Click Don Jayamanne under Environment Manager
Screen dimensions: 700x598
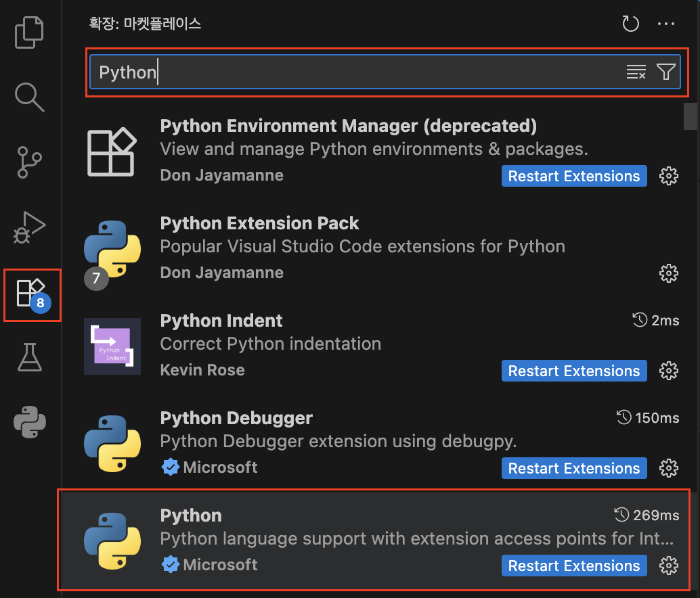[222, 176]
